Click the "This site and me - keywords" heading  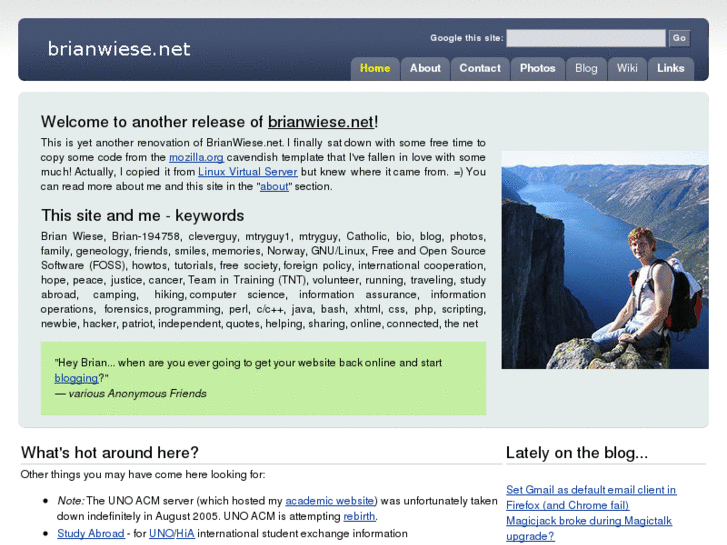(x=142, y=215)
